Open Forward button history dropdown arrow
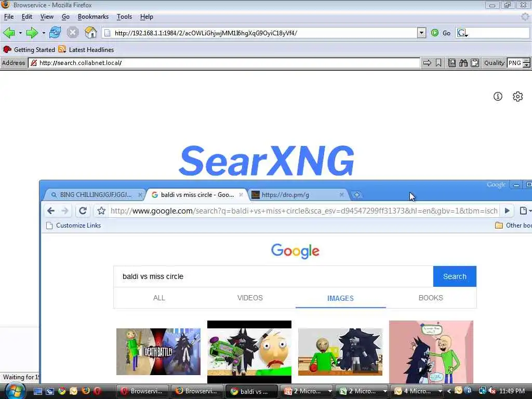Viewport: 532px width, 399px height. click(44, 33)
